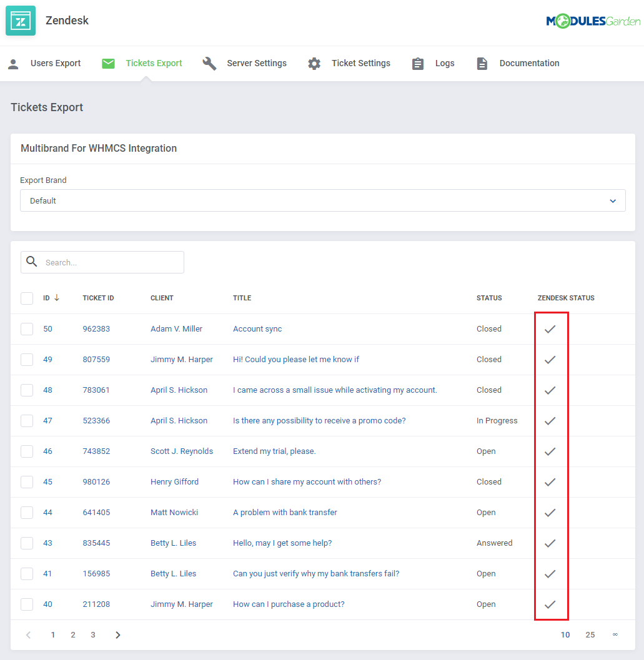
Task: Open the Ticket Settings tab
Action: (x=349, y=64)
